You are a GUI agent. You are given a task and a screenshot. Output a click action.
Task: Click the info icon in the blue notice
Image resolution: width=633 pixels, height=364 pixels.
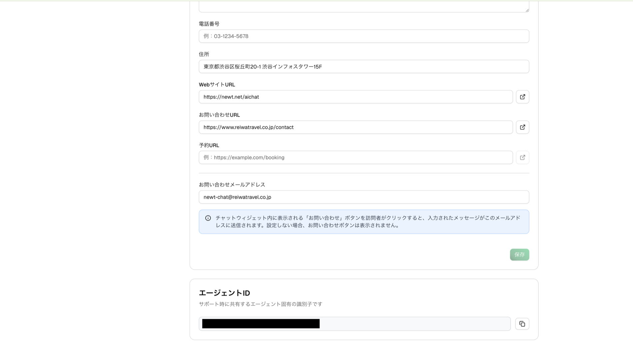pos(208,217)
